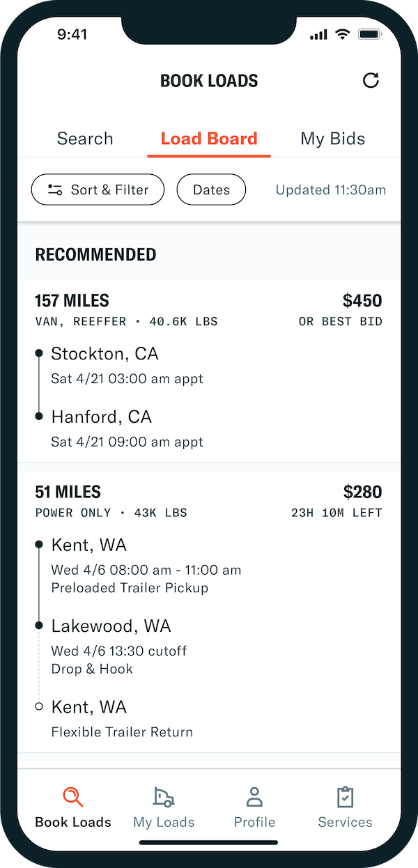Screen dimensions: 418x868
Task: Expand the Sort & Filter panel
Action: [97, 189]
